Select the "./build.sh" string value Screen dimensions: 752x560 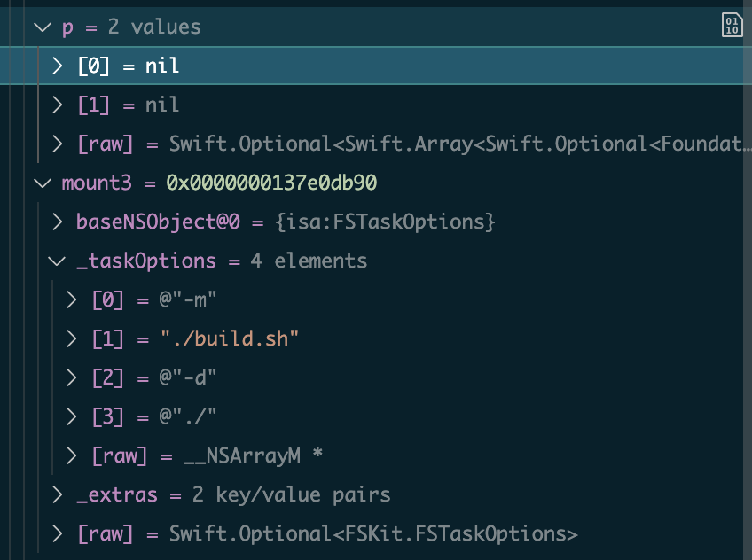point(231,339)
